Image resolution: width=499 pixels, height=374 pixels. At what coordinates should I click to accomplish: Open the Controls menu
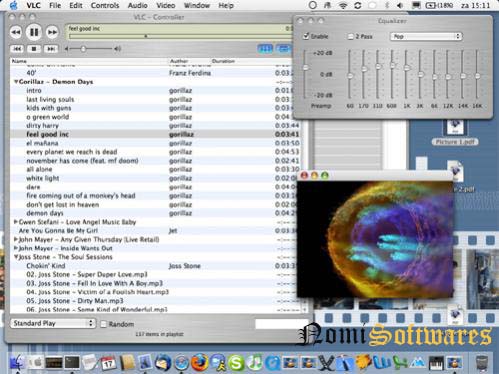105,5
